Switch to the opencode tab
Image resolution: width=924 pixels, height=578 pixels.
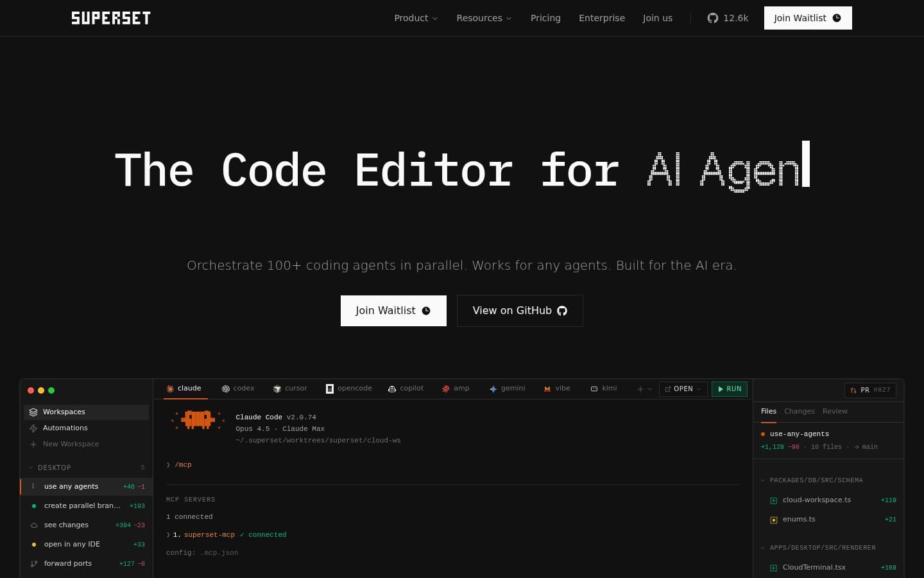tap(349, 389)
